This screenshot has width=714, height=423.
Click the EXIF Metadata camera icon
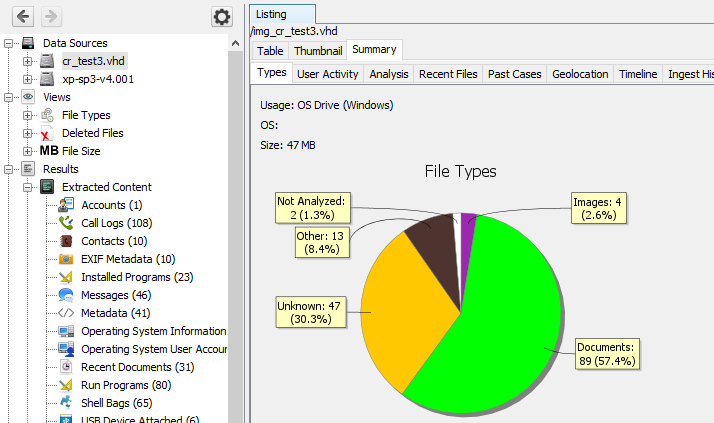[x=66, y=259]
